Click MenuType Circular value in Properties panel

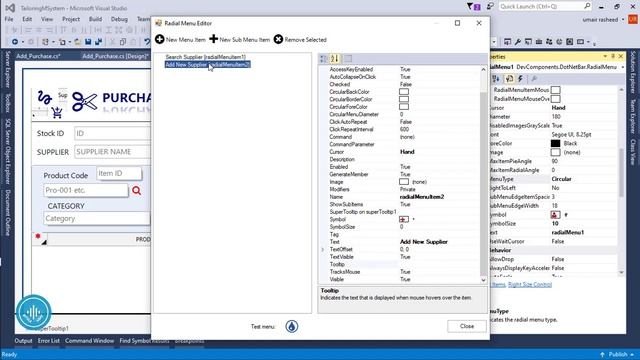coord(561,179)
